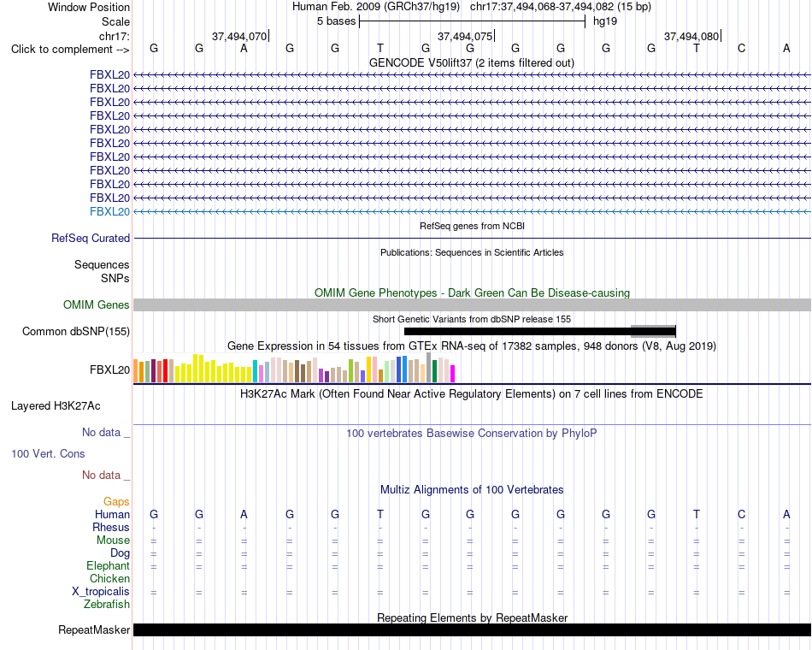Click the Dog species label
Screen dimensions: 812x650
pyautogui.click(x=120, y=553)
